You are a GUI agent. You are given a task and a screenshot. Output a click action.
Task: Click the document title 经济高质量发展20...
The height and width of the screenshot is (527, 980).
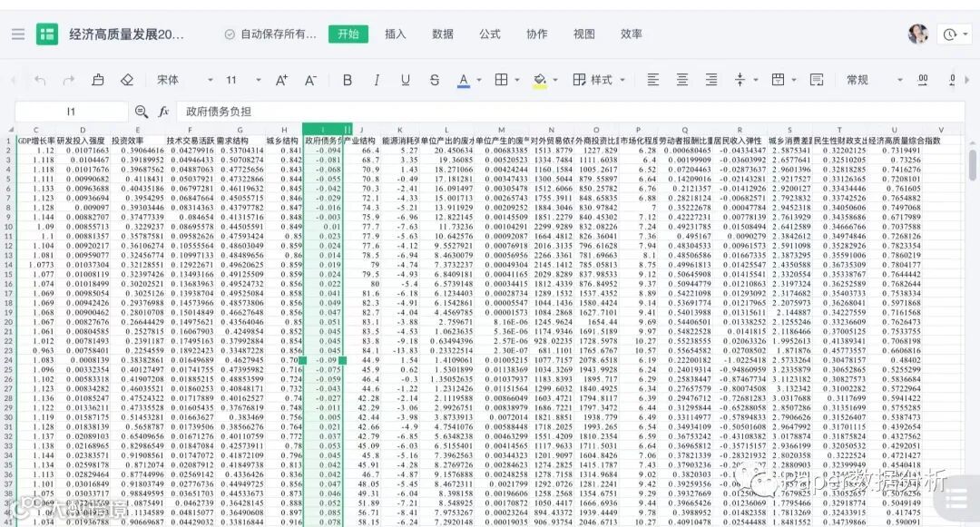pyautogui.click(x=126, y=34)
